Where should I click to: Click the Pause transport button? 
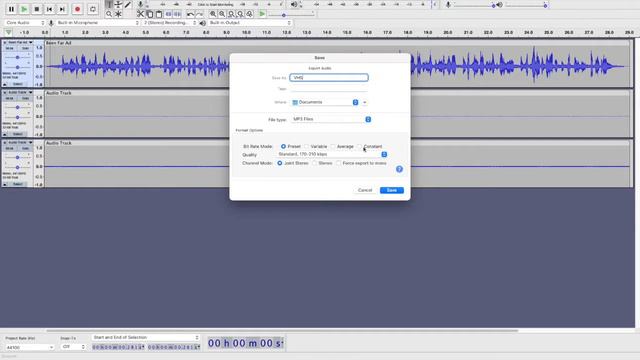11,9
